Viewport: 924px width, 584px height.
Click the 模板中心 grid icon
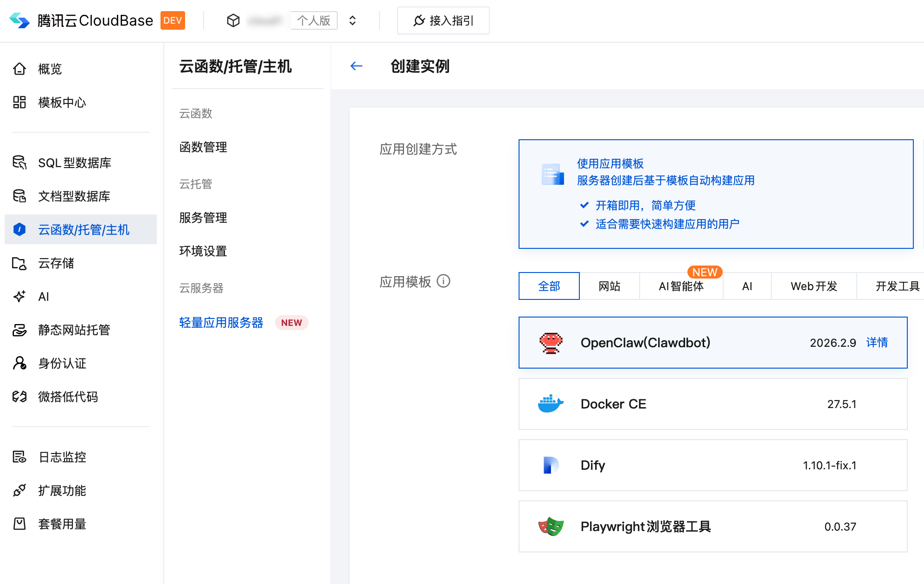click(19, 102)
